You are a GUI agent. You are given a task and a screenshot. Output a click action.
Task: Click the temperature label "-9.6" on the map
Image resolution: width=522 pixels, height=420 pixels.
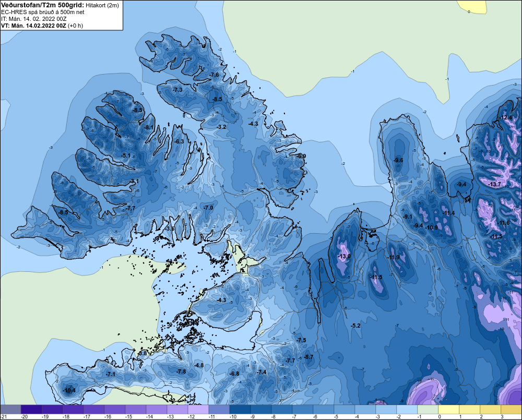(x=398, y=160)
